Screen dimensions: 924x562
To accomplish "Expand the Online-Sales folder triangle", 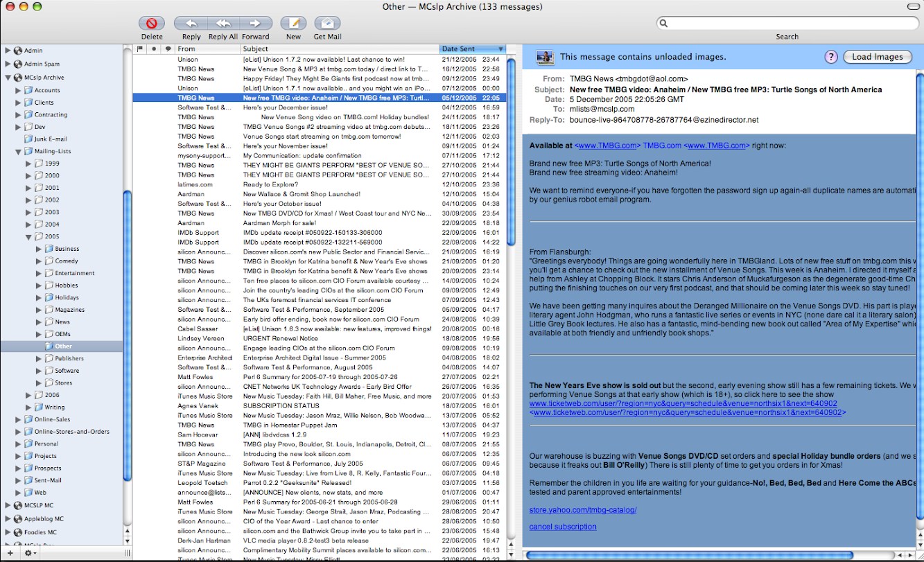I will [18, 419].
